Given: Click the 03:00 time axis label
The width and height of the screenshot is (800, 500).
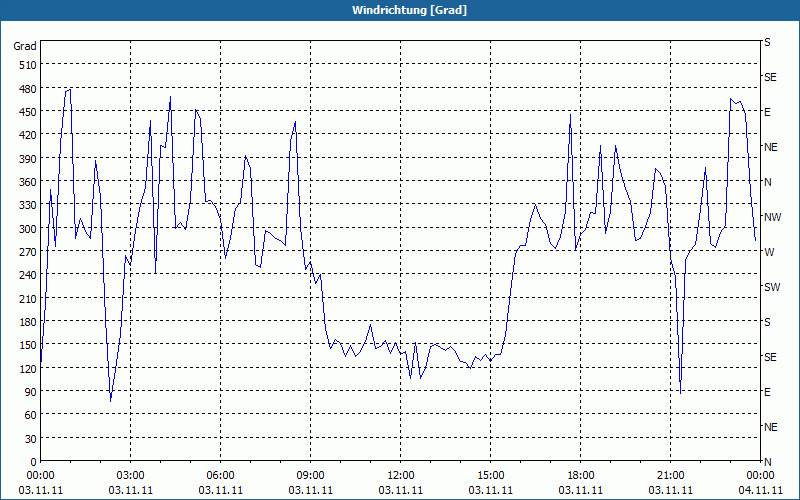Looking at the screenshot, I should (x=131, y=476).
